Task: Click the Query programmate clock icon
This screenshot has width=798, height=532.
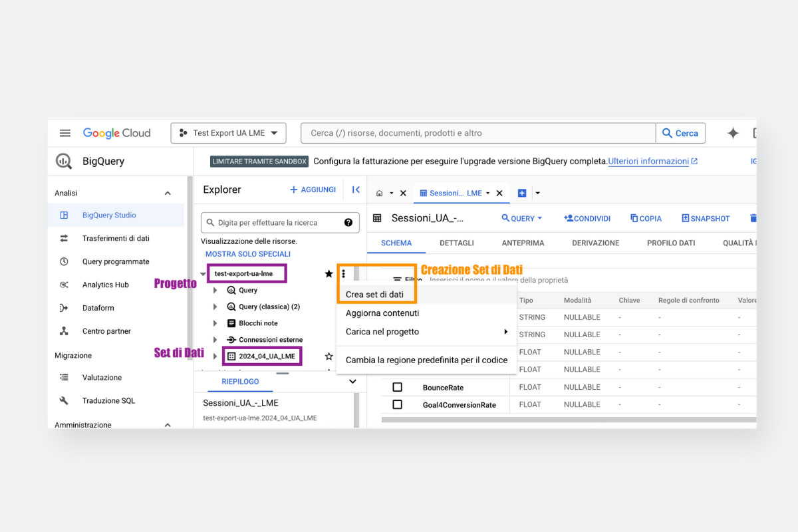Action: [x=64, y=261]
